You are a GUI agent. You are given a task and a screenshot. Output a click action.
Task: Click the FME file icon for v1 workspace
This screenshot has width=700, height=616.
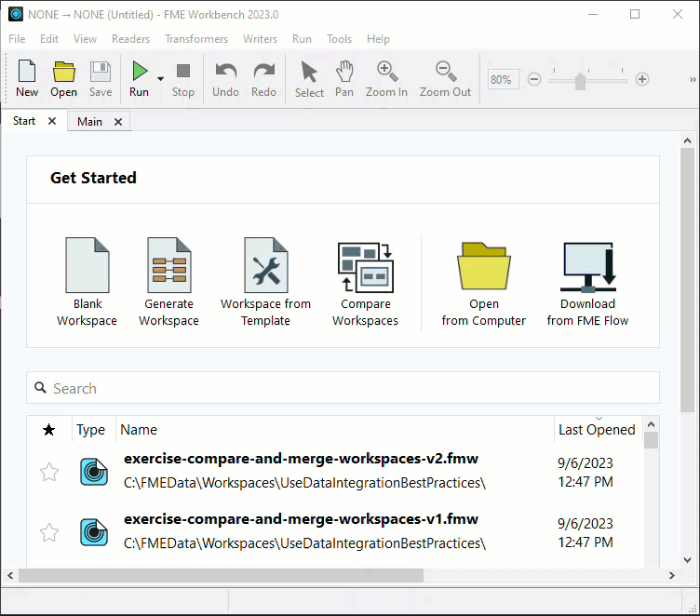click(94, 532)
